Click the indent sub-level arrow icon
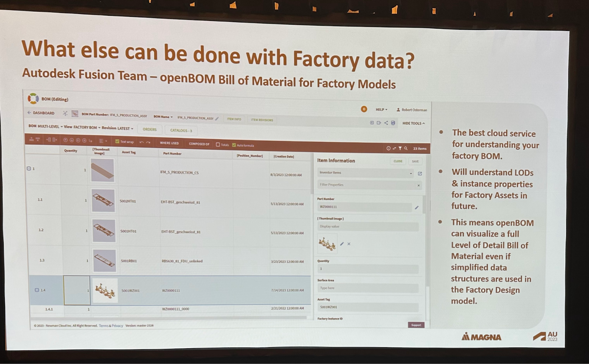Viewport: 589px width, 364px height. pos(91,140)
